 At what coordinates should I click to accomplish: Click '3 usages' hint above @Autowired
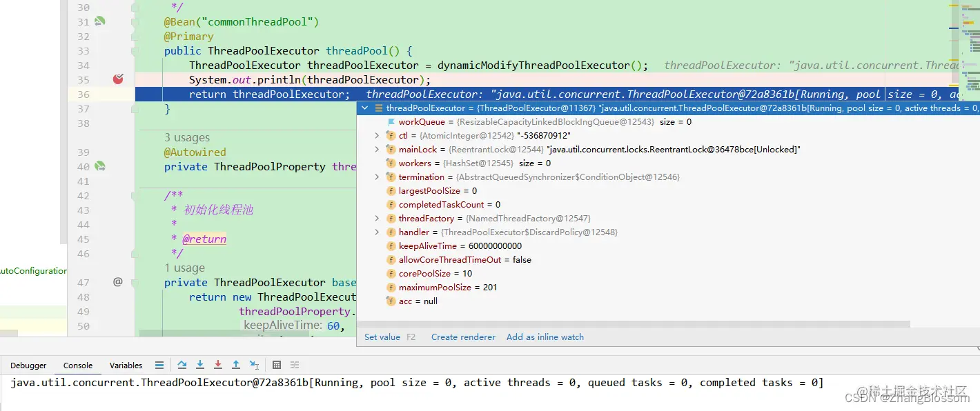[187, 138]
